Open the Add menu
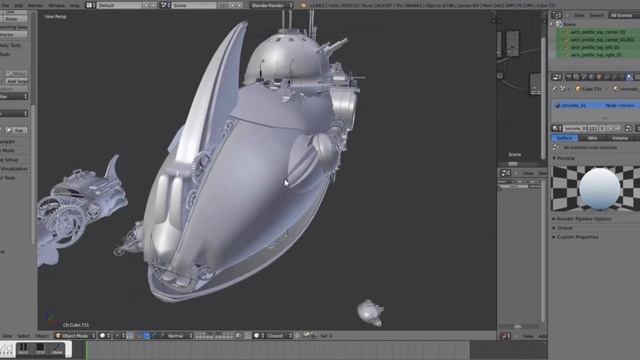 click(x=18, y=6)
